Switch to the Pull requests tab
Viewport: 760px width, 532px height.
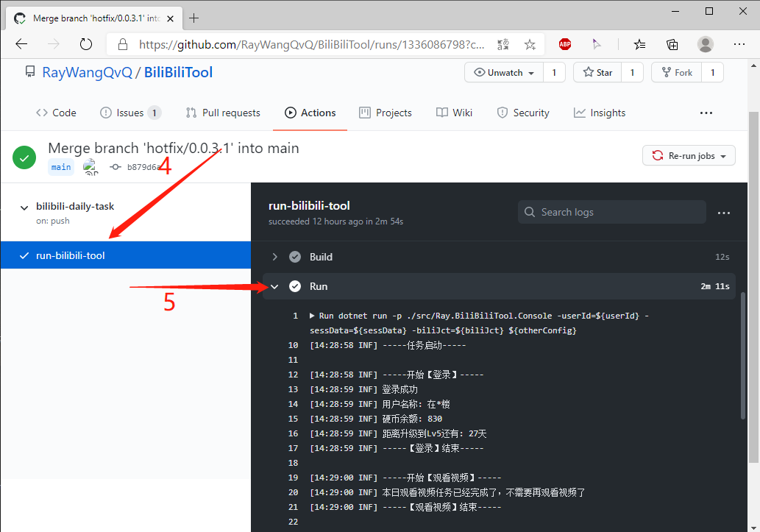tap(223, 113)
